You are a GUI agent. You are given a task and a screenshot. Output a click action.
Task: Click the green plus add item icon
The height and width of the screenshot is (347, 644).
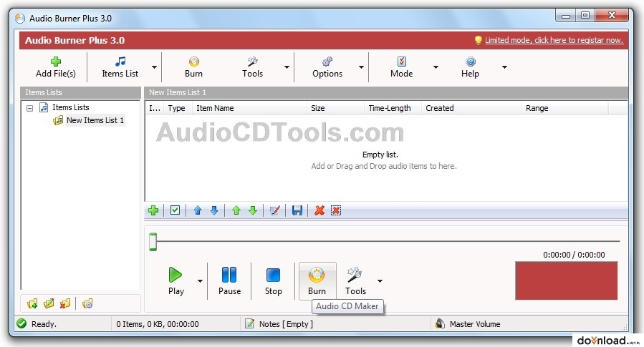click(153, 210)
